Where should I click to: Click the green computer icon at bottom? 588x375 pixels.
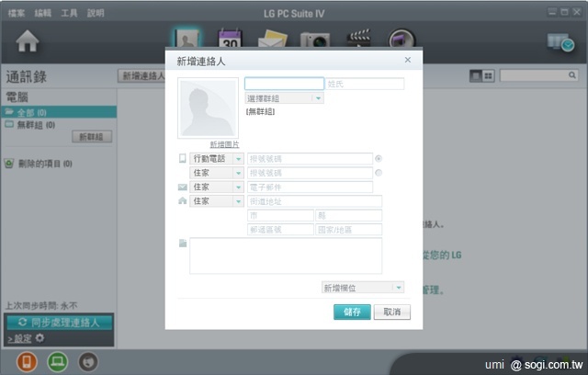click(57, 361)
